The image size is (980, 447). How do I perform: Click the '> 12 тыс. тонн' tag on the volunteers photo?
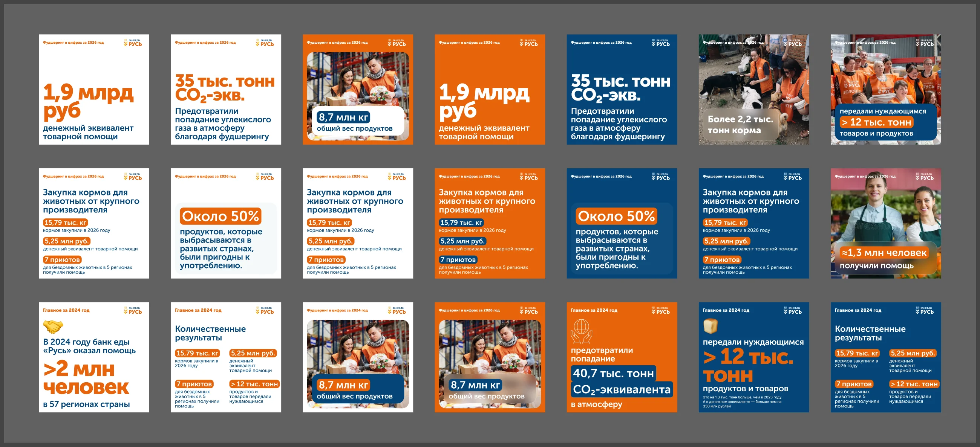coord(876,122)
